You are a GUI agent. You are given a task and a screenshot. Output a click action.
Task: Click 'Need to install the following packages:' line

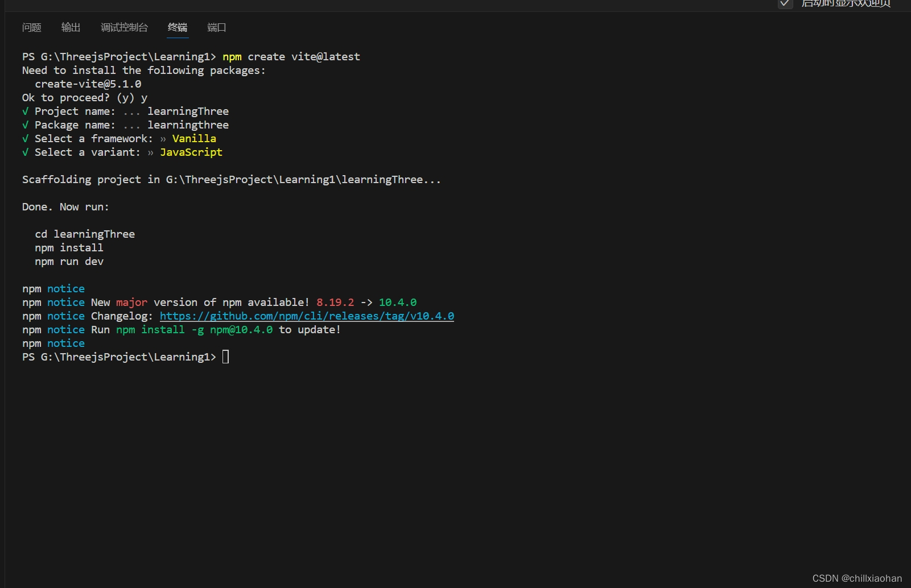144,71
